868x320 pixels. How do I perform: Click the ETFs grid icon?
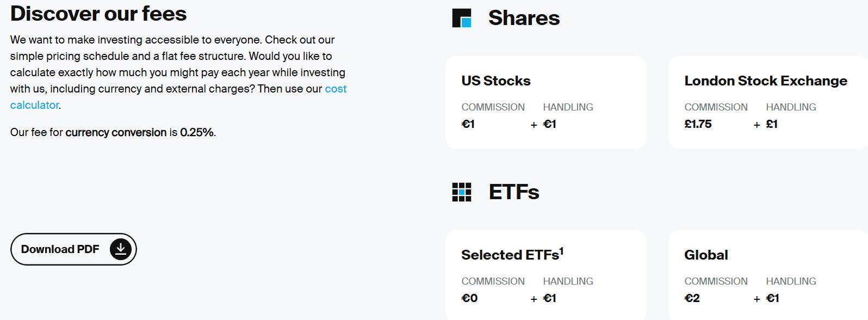click(x=462, y=192)
